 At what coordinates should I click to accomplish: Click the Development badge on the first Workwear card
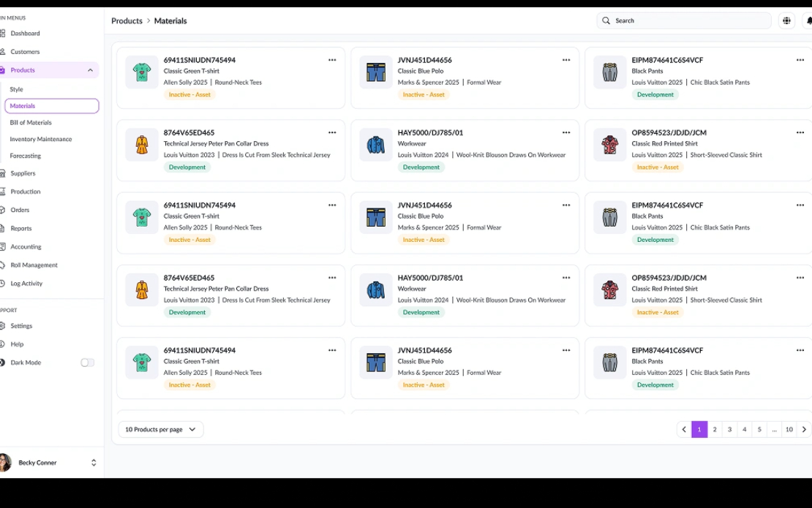pyautogui.click(x=421, y=167)
